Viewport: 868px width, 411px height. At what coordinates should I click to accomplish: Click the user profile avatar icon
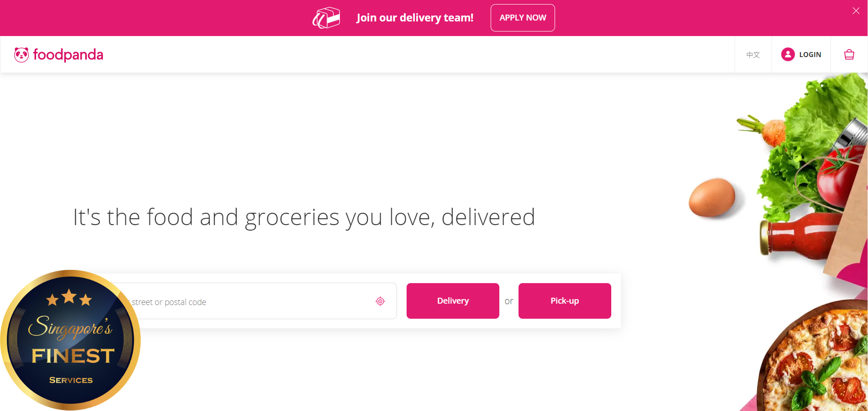point(788,55)
